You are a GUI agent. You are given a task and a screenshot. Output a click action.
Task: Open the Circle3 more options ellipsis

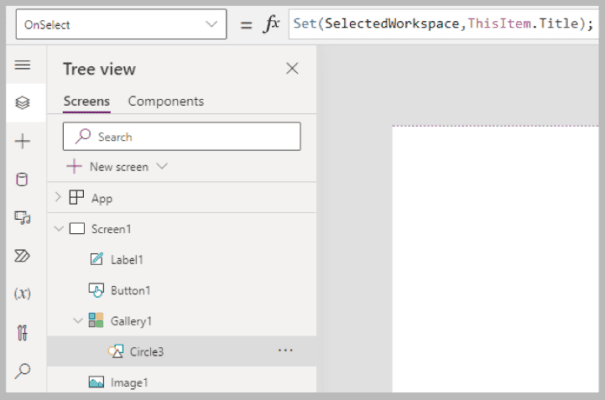285,351
